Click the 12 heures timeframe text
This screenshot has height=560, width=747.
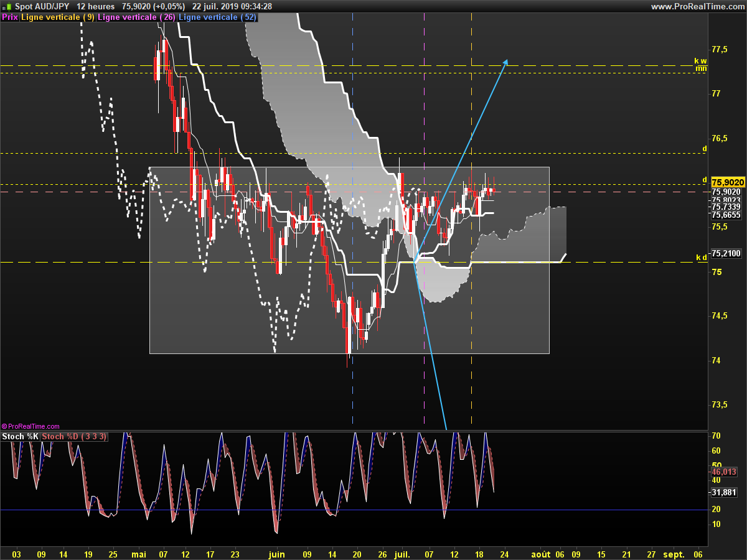coord(95,6)
